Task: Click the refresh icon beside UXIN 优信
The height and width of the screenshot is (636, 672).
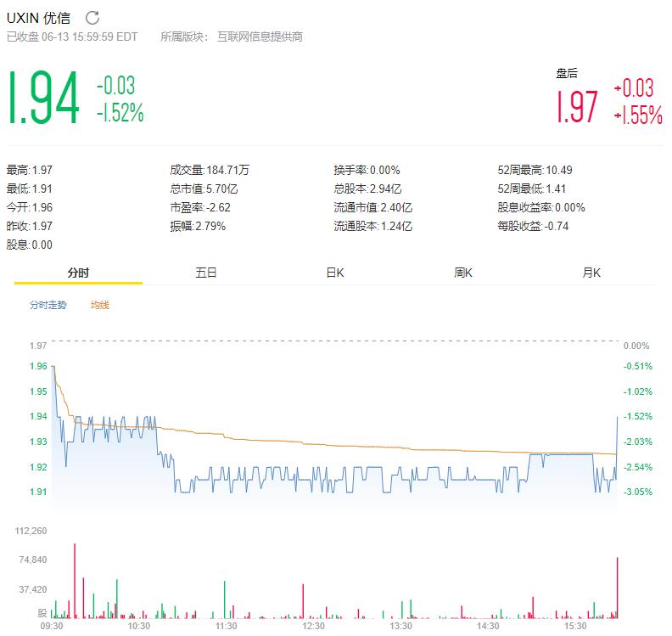Action: (x=92, y=18)
